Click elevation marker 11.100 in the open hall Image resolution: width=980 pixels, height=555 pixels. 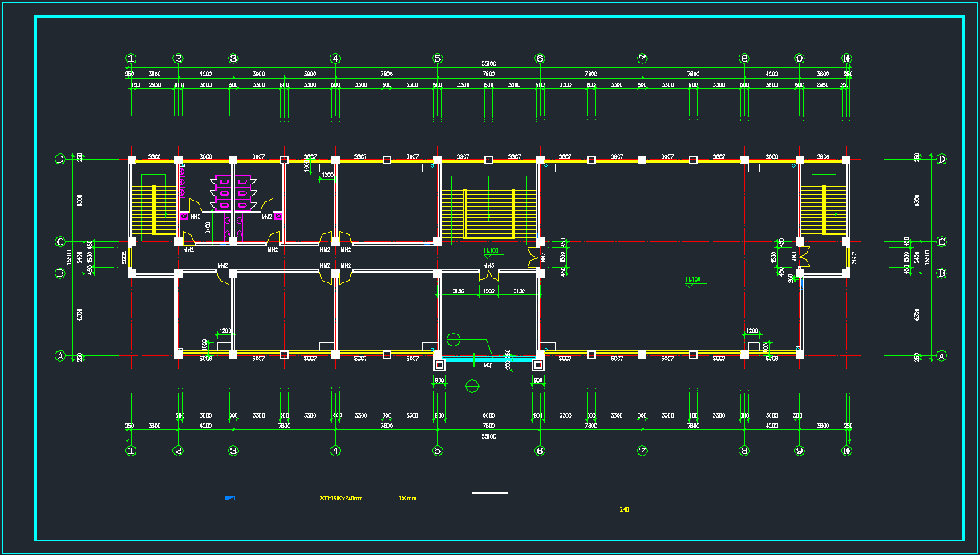coord(693,280)
